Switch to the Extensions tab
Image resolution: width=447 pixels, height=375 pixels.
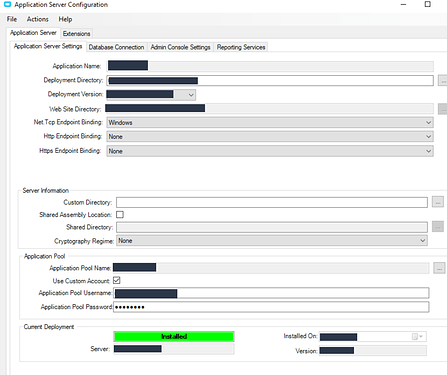click(x=76, y=34)
